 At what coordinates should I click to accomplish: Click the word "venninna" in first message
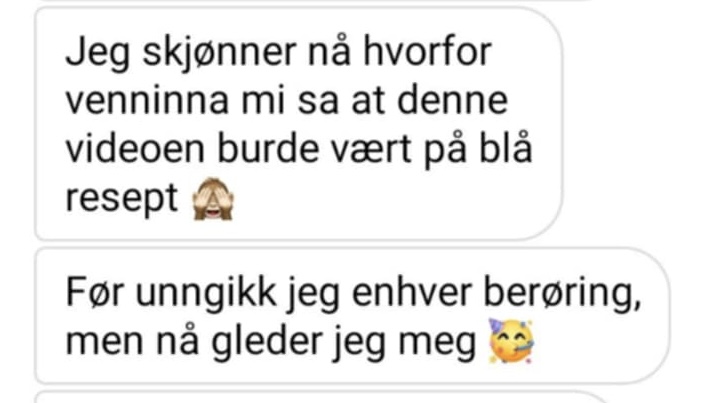(147, 101)
